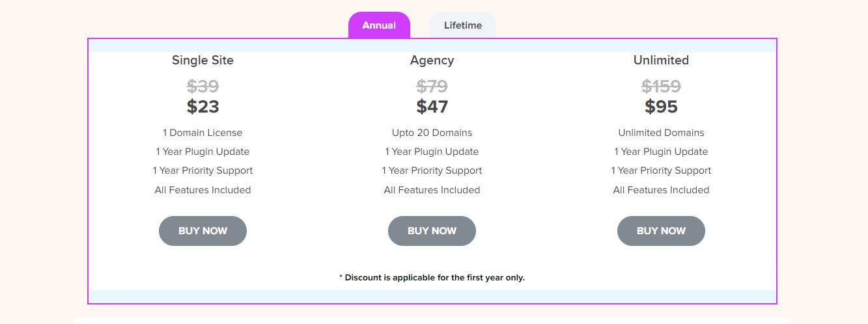Click the "1 Domain License" feature text

203,133
